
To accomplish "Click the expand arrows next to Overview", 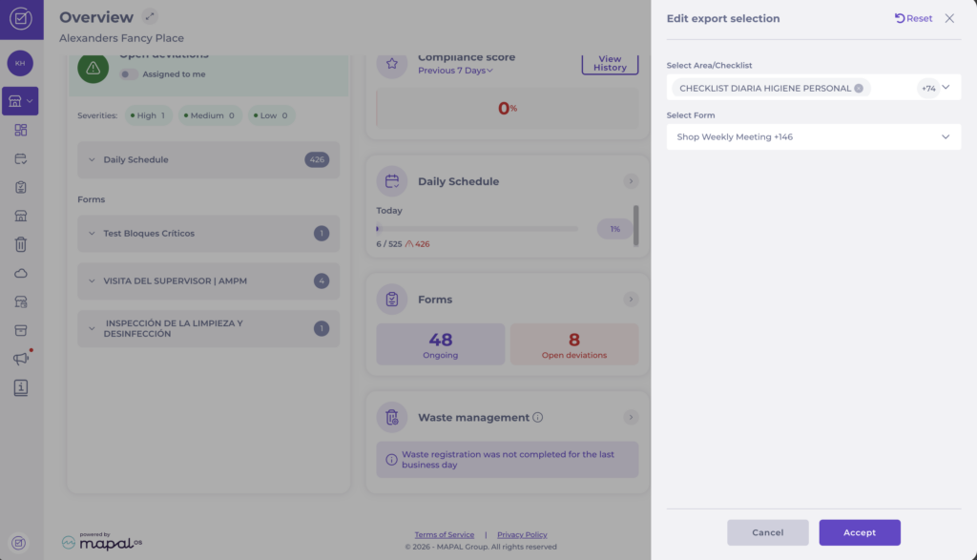I will (x=150, y=17).
